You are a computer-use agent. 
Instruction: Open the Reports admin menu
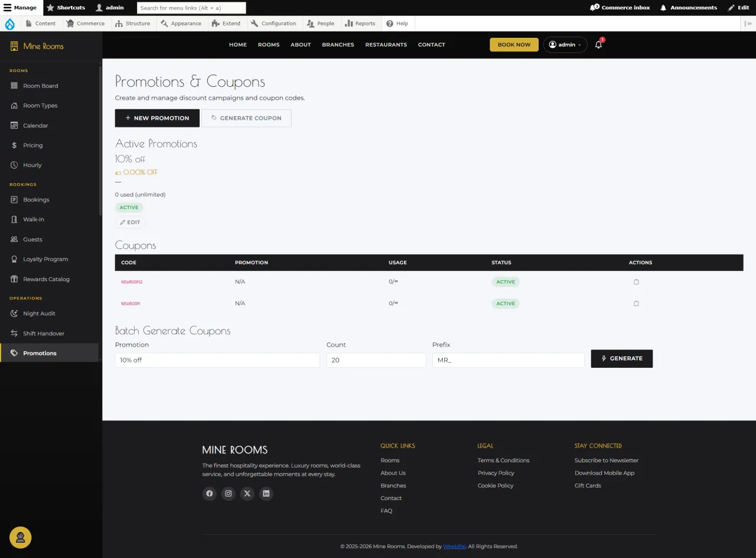[360, 24]
